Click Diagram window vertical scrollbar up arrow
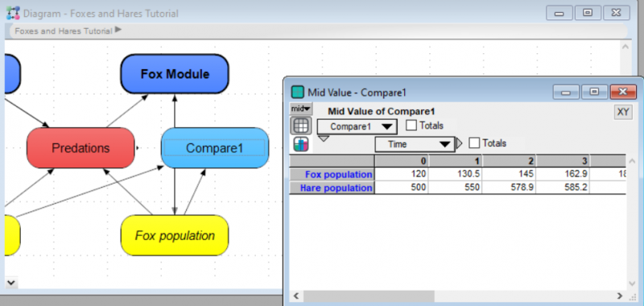This screenshot has width=644, height=306. click(625, 47)
